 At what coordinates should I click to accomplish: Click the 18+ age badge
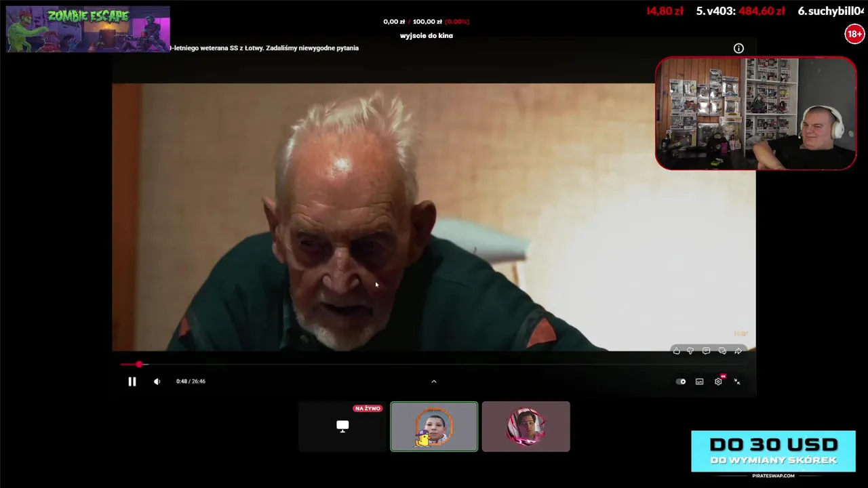pyautogui.click(x=854, y=33)
